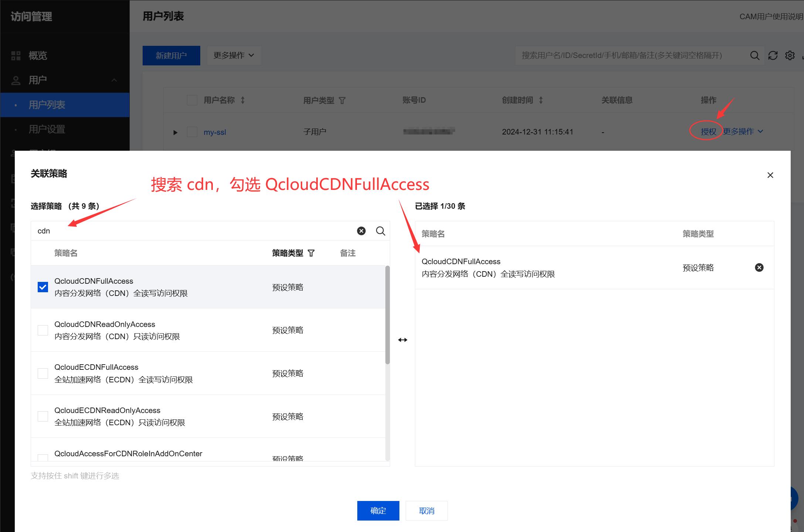Click the 确定 button
Image resolution: width=804 pixels, height=532 pixels.
[x=378, y=511]
